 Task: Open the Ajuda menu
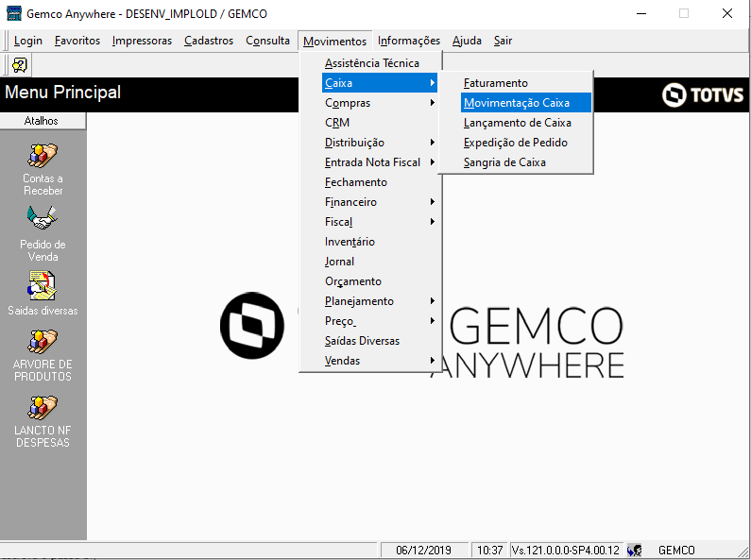(x=467, y=41)
